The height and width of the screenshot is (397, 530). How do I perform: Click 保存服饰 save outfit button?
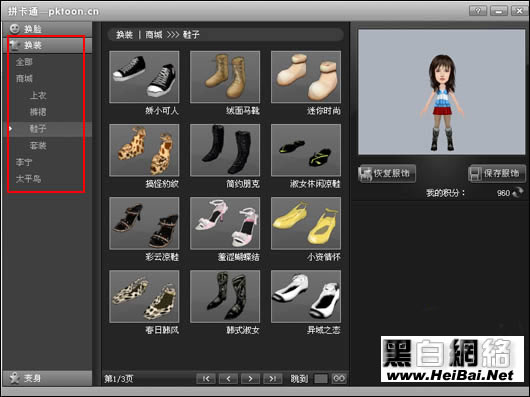point(497,174)
